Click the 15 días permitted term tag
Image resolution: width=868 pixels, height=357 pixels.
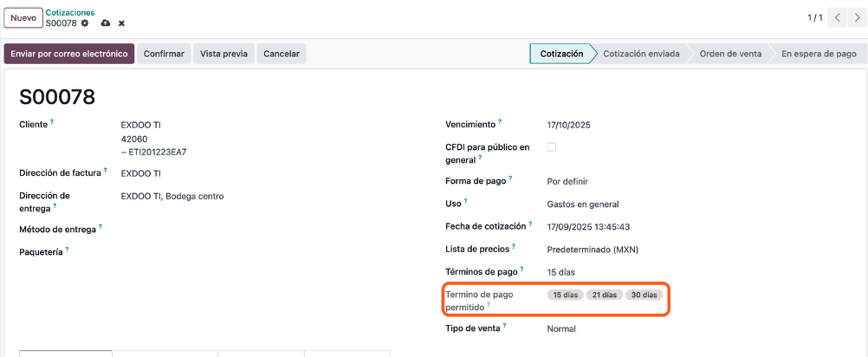(565, 295)
